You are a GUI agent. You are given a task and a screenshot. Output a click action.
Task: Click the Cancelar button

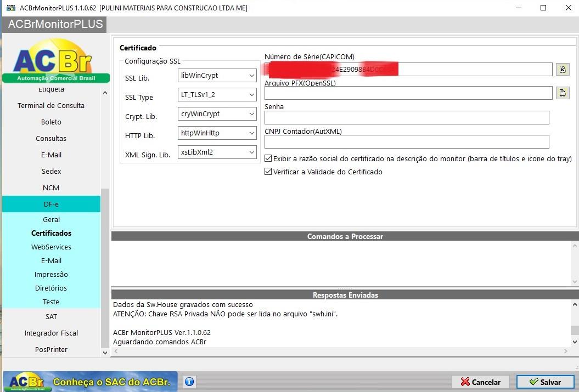point(481,382)
